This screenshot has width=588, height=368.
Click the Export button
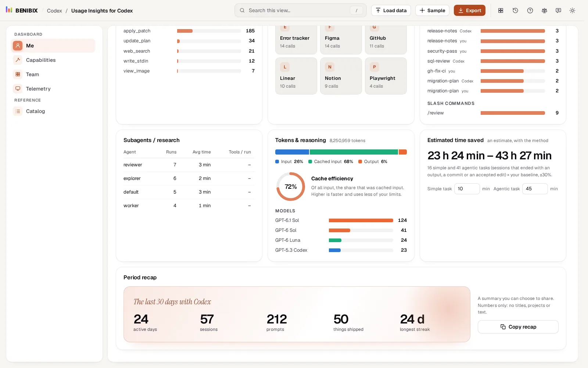pyautogui.click(x=469, y=10)
